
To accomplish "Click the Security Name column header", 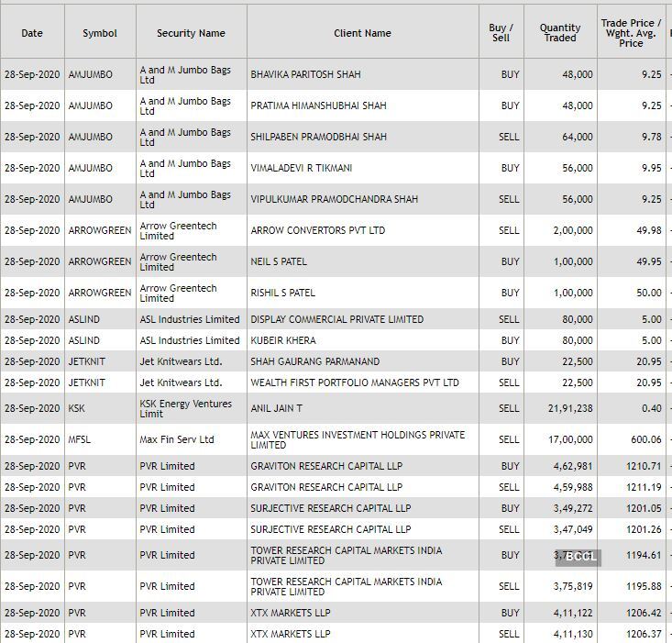I will [191, 33].
